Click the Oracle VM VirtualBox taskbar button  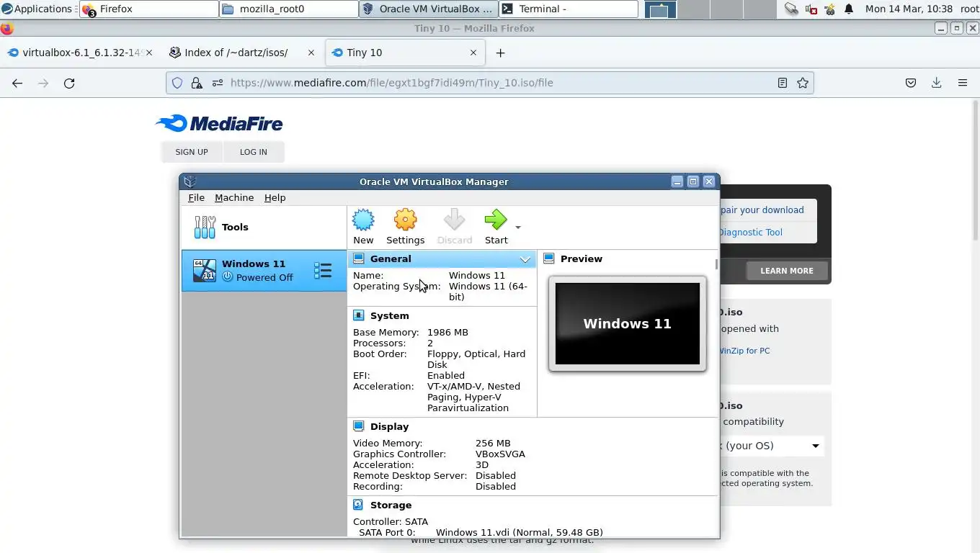[429, 9]
